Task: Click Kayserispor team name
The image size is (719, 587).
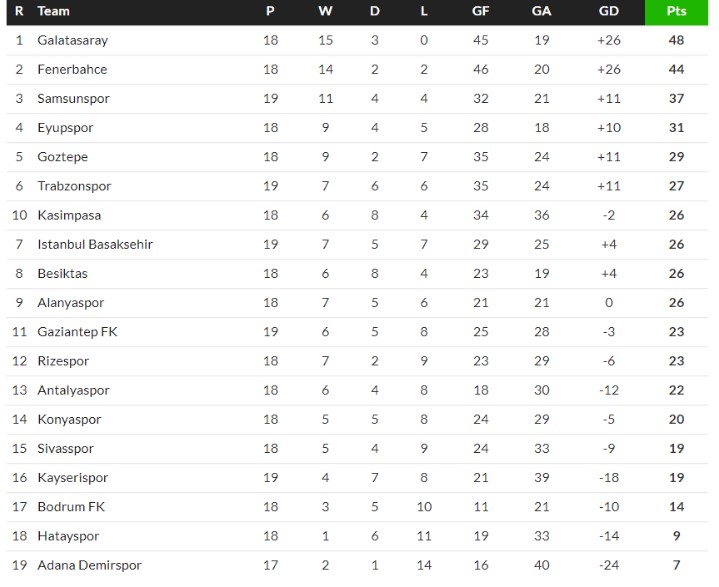Action: click(72, 478)
